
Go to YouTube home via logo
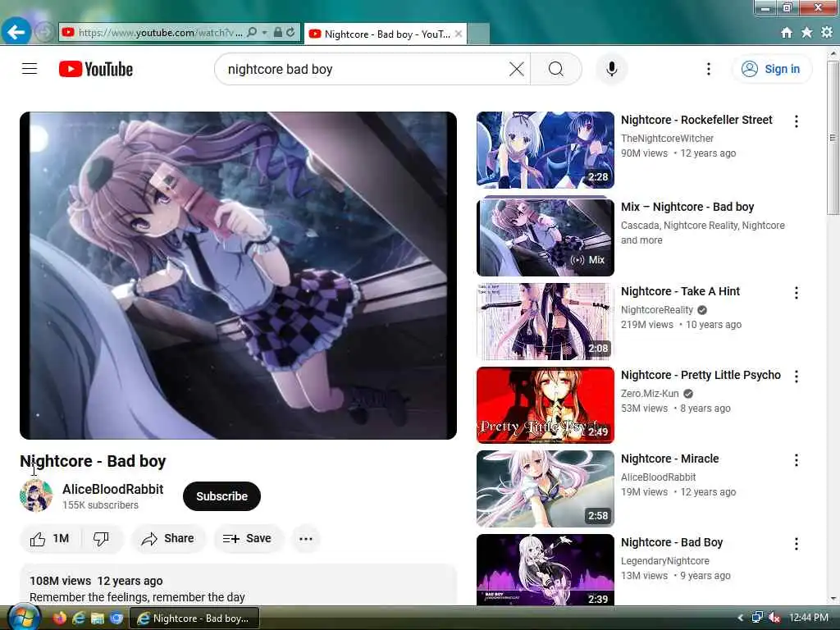pos(96,69)
